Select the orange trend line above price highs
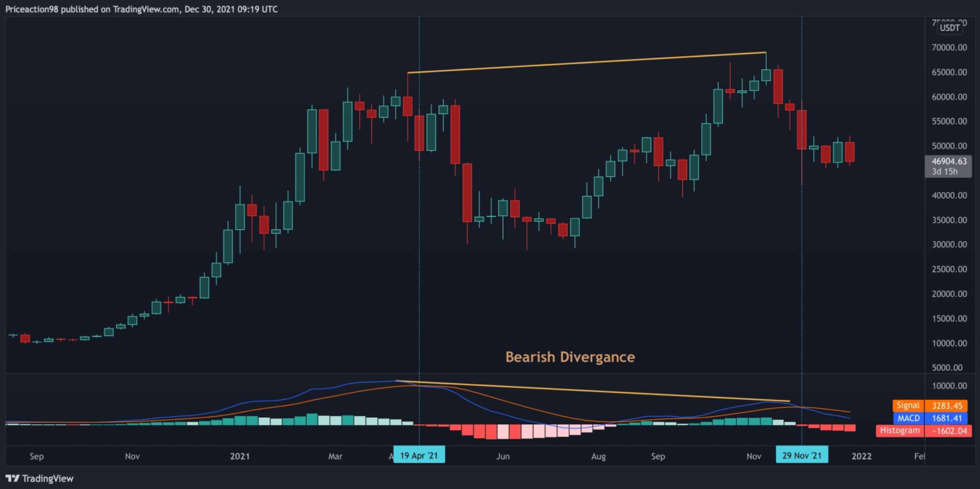The height and width of the screenshot is (489, 980). 586,62
